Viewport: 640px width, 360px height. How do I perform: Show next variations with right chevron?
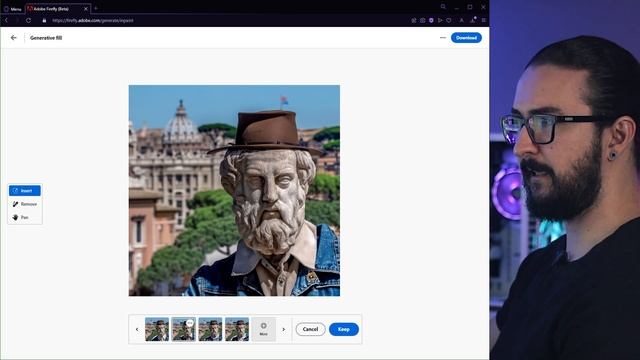tap(284, 329)
